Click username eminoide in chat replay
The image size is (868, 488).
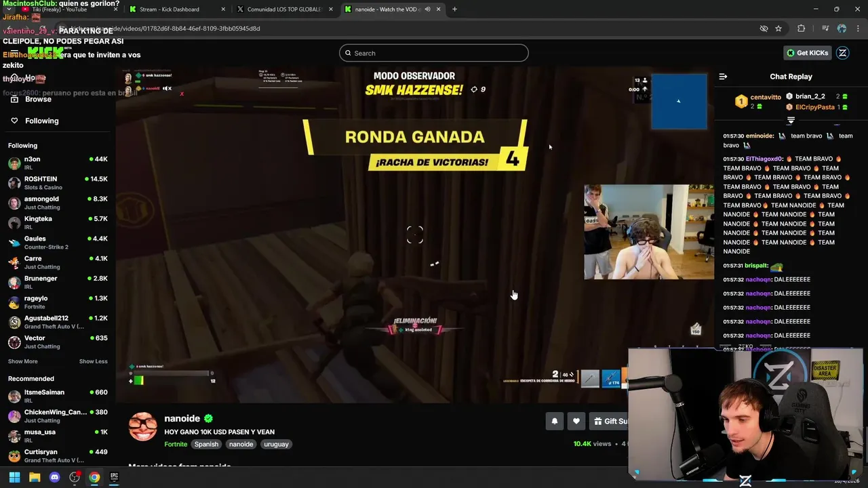click(759, 136)
